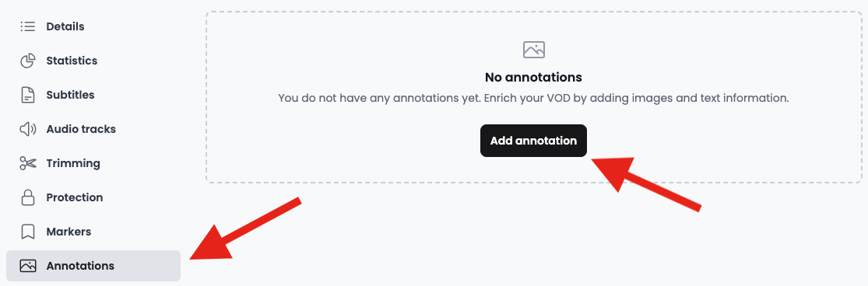Switch to the Trimming label
This screenshot has height=286, width=868.
(73, 163)
